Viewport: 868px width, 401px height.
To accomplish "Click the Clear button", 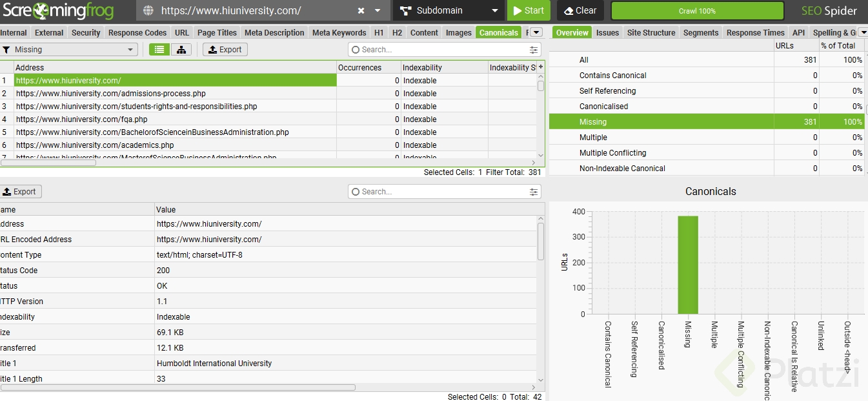I will 580,10.
